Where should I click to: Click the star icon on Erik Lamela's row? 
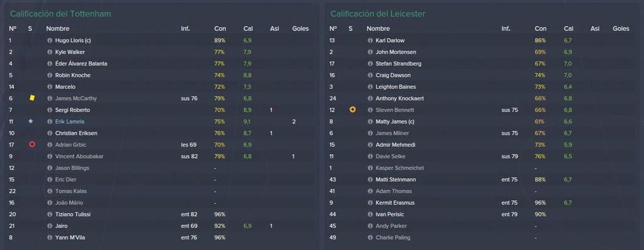click(30, 122)
